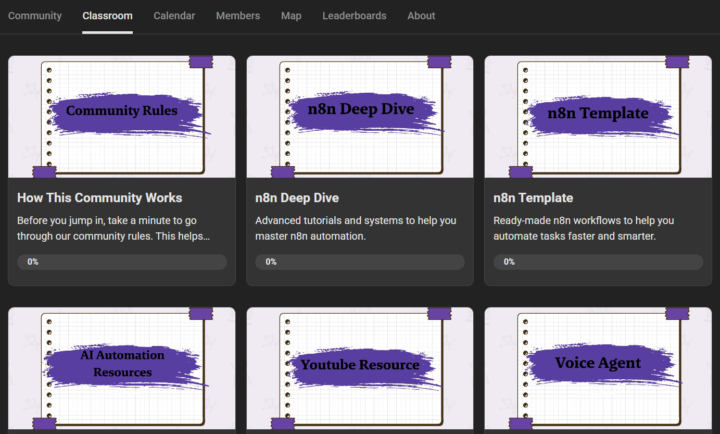Switch to the Calendar tab
Image resolution: width=720 pixels, height=434 pixels.
174,16
